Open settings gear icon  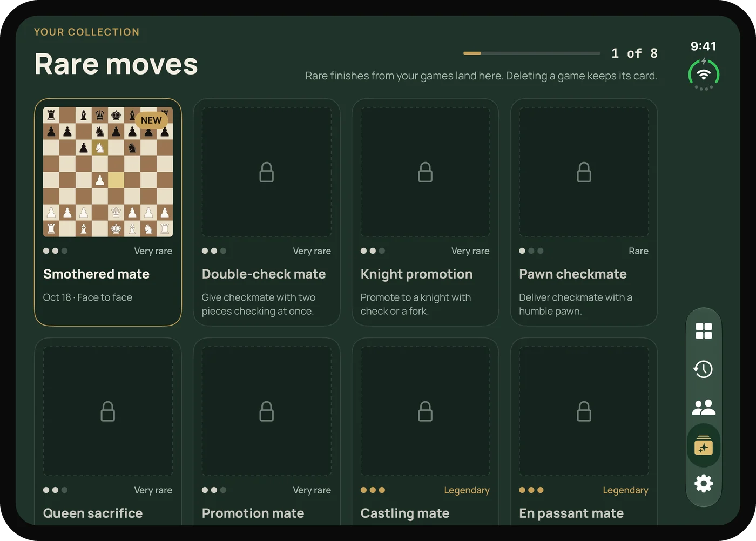tap(704, 483)
